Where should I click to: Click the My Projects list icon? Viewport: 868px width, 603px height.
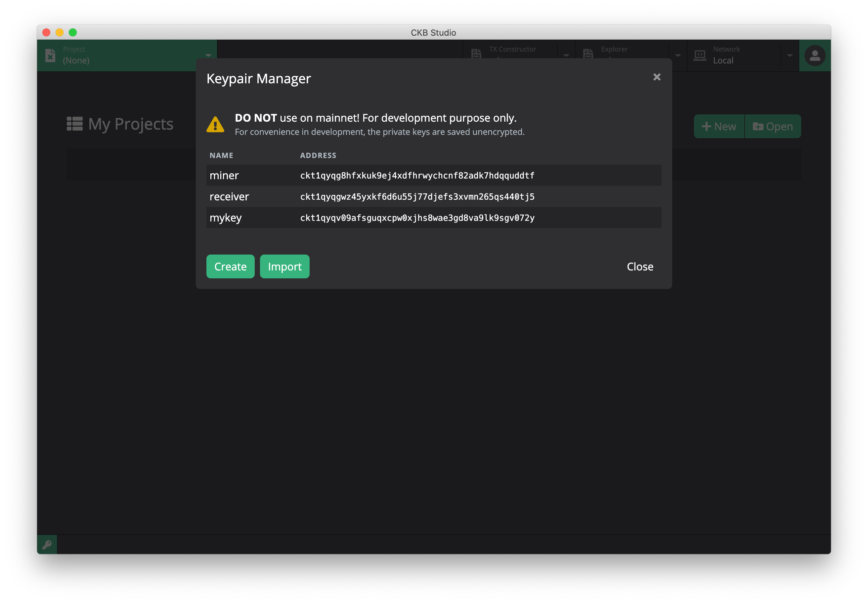point(74,124)
